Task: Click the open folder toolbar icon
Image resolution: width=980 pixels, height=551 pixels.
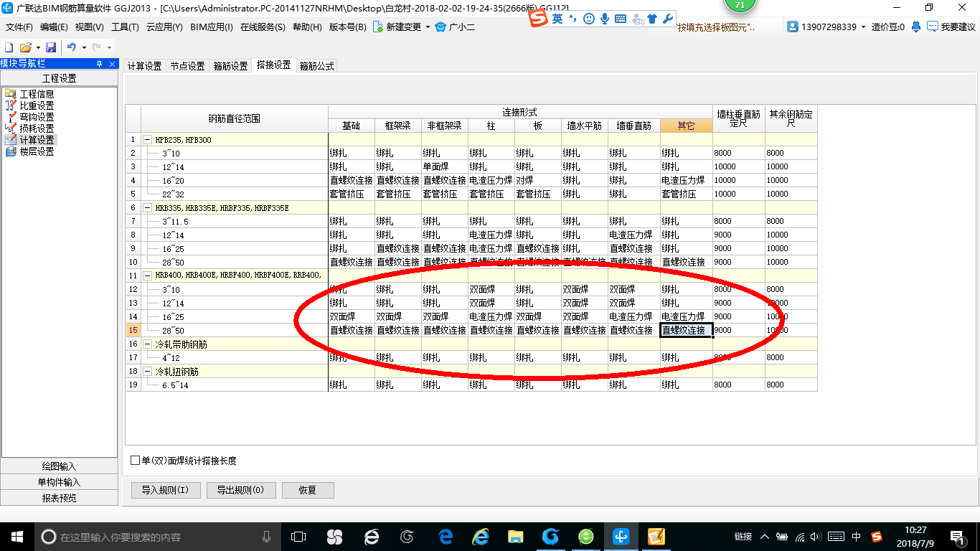Action: (x=25, y=47)
